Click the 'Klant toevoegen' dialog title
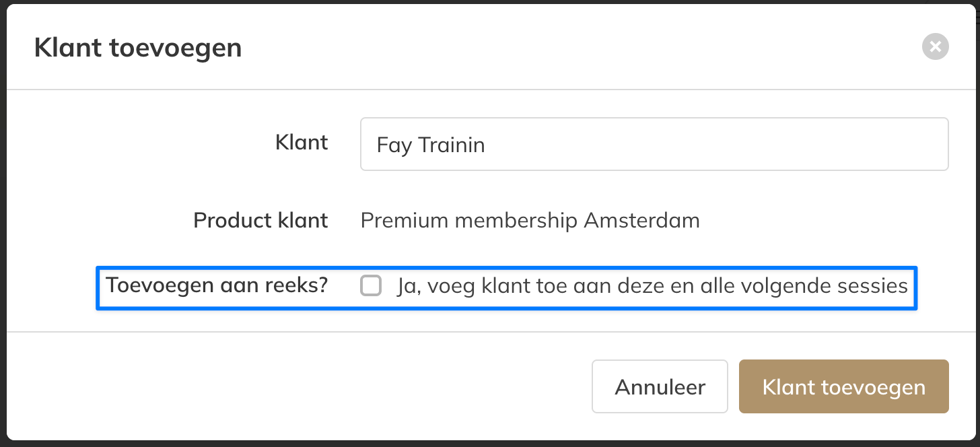980x447 pixels. pyautogui.click(x=138, y=48)
